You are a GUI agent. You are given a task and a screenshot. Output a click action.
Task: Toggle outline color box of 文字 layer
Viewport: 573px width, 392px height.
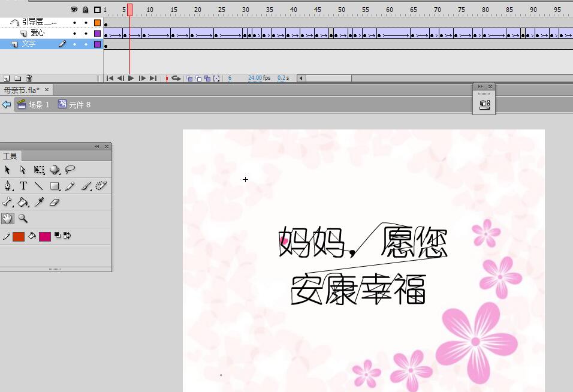97,44
